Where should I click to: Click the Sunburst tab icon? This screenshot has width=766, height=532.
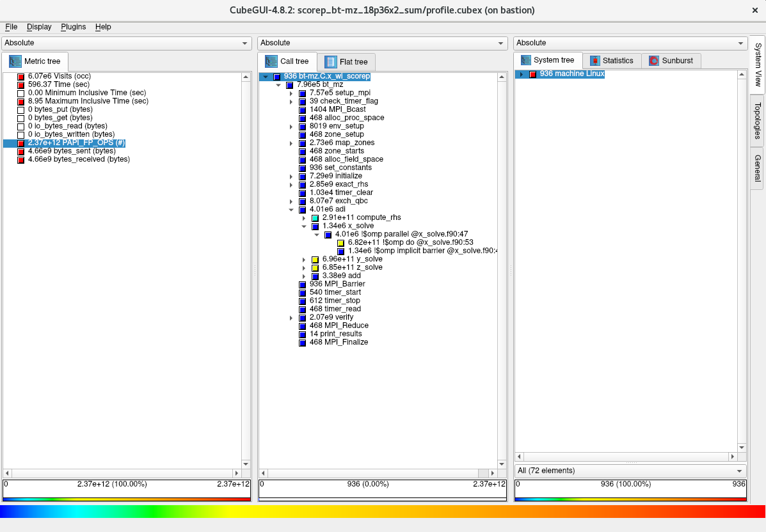(654, 61)
